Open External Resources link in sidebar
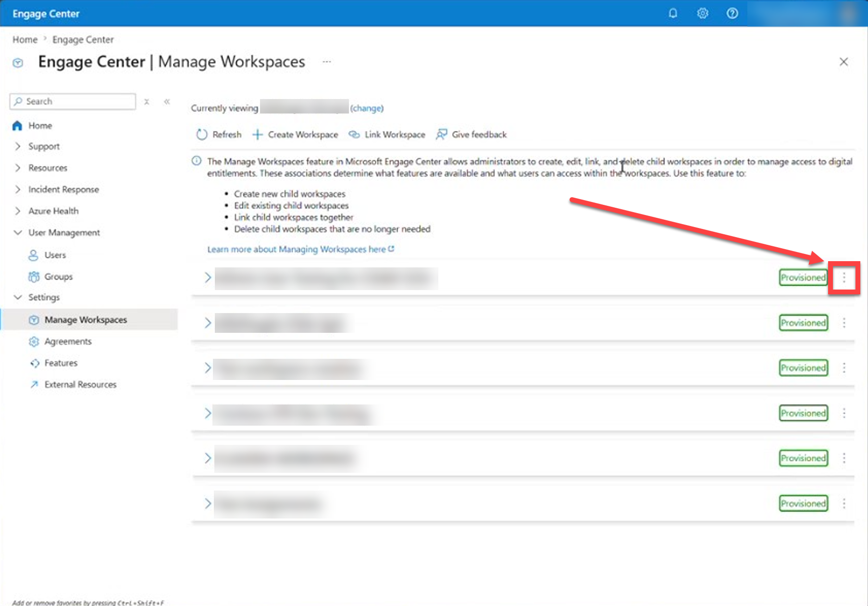The width and height of the screenshot is (868, 606). coord(80,385)
